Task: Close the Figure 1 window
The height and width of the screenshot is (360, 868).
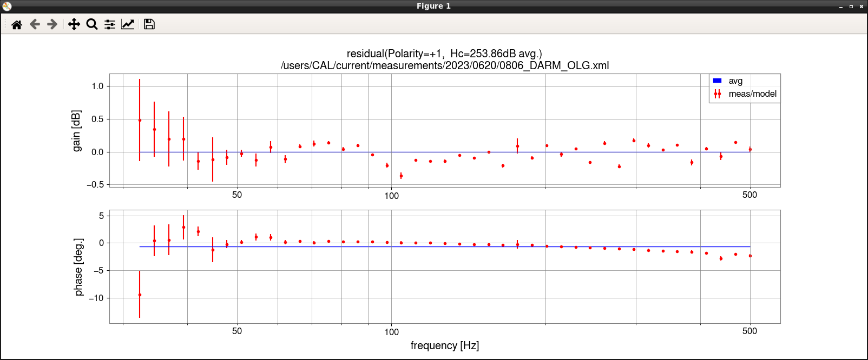Action: [x=862, y=6]
